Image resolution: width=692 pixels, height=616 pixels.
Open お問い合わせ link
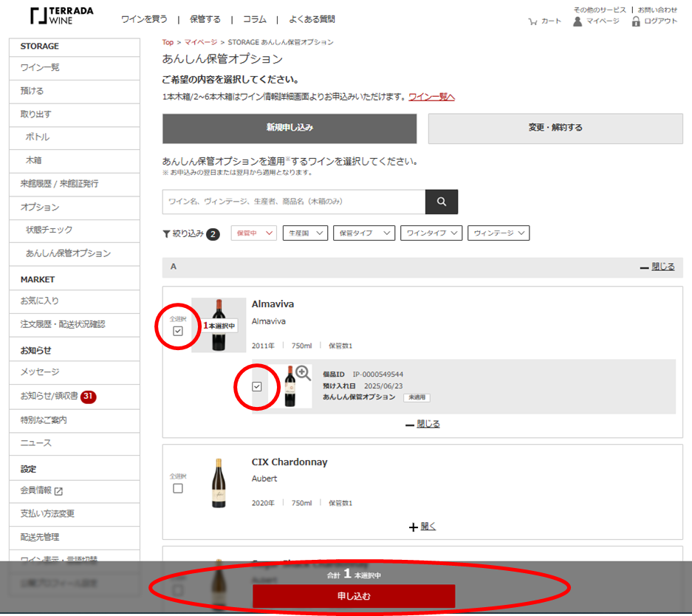pyautogui.click(x=657, y=10)
